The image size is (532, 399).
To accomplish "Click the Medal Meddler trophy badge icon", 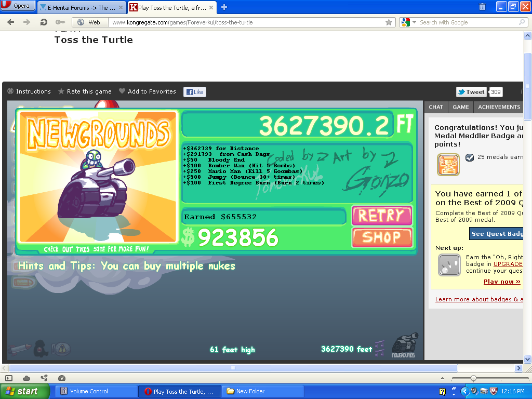I will click(x=448, y=165).
